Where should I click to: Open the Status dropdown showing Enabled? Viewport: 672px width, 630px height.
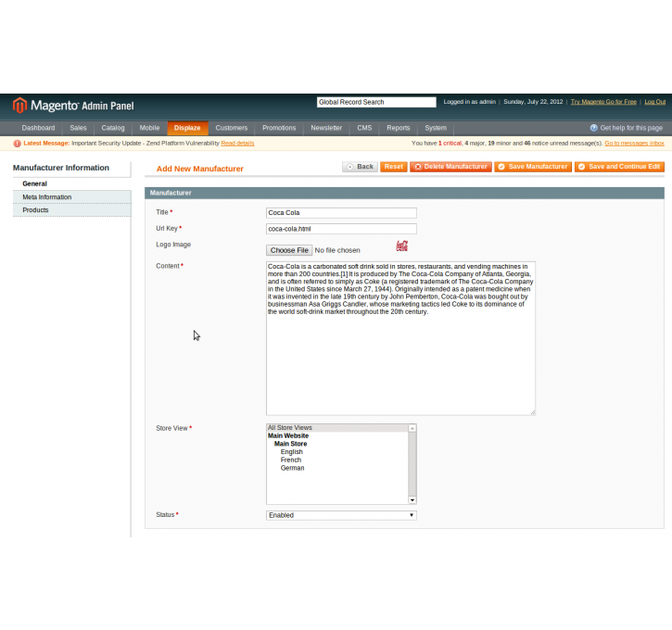coord(341,515)
